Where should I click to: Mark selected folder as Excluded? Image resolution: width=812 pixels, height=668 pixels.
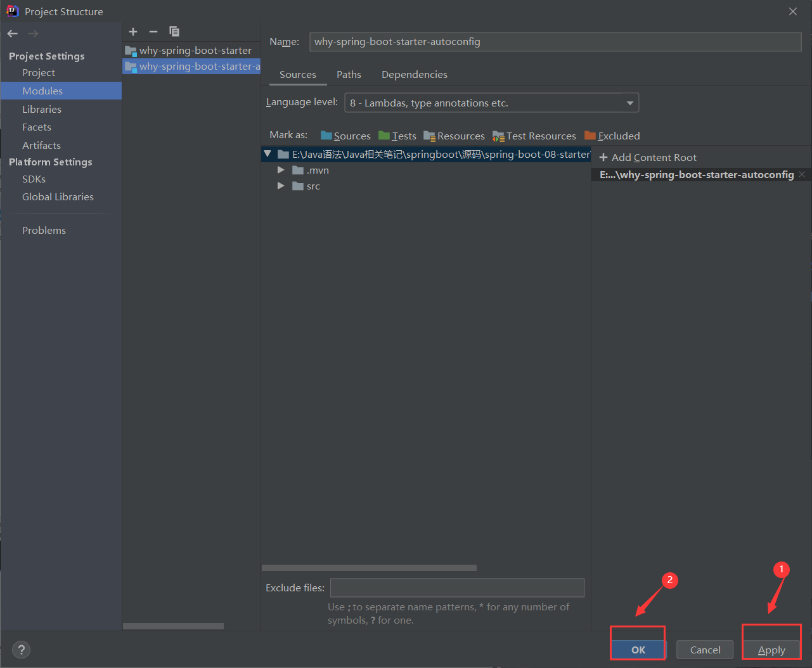click(612, 136)
